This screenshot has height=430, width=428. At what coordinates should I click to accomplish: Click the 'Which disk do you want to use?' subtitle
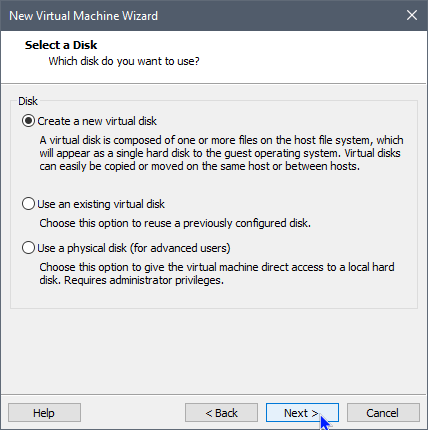click(124, 61)
